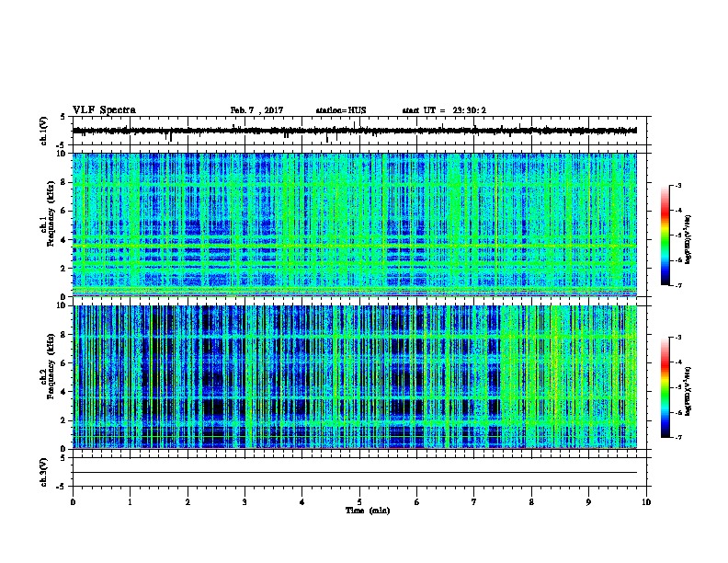The image size is (728, 563).
Task: Click the ch.1 voltage waveform trace
Action: 355,131
